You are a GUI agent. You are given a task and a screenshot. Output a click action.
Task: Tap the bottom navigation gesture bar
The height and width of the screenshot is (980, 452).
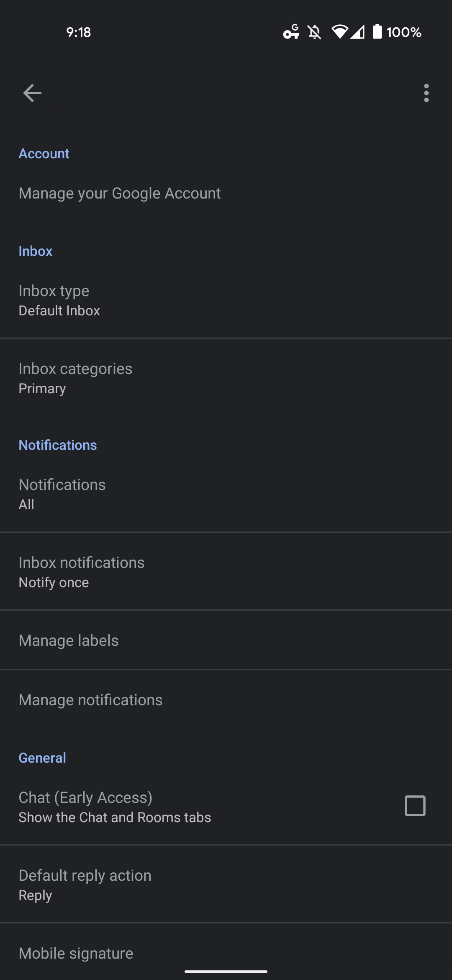[x=226, y=971]
